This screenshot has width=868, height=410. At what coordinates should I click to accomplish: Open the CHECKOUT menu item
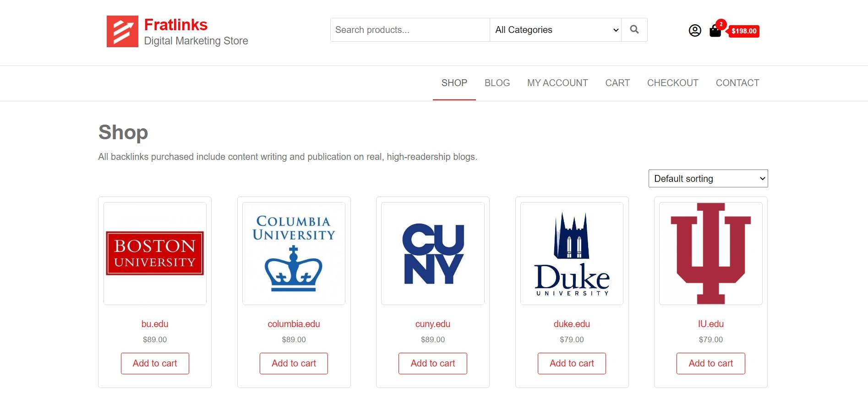[x=672, y=83]
